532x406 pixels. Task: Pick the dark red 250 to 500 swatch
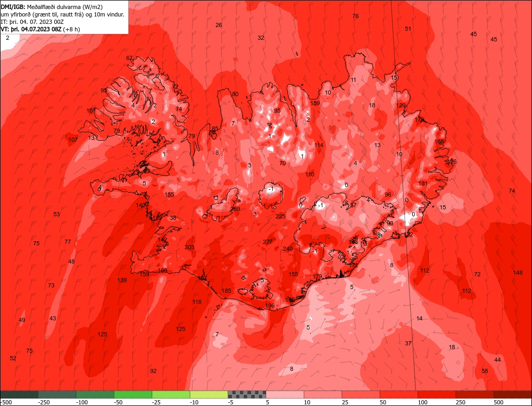[x=475, y=394]
